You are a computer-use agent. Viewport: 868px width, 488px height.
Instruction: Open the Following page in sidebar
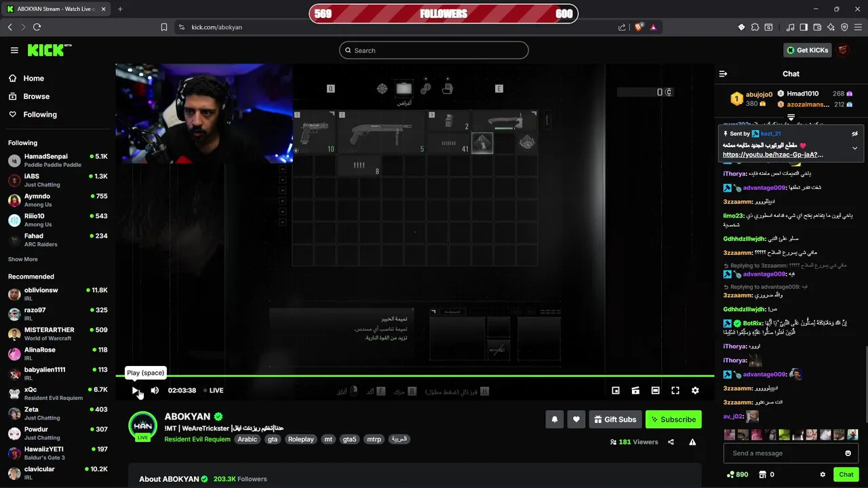point(34,115)
